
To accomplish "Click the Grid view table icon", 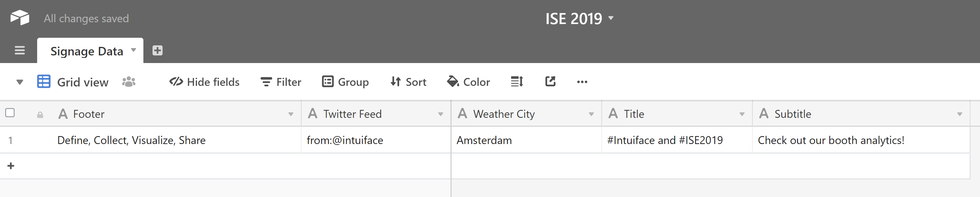I will coord(44,81).
